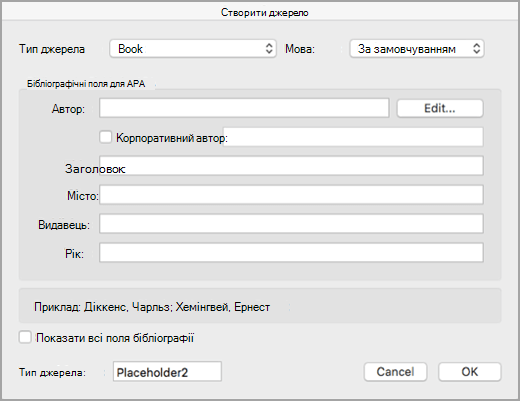Cancel the create source dialog
Image resolution: width=520 pixels, height=401 pixels.
395,372
